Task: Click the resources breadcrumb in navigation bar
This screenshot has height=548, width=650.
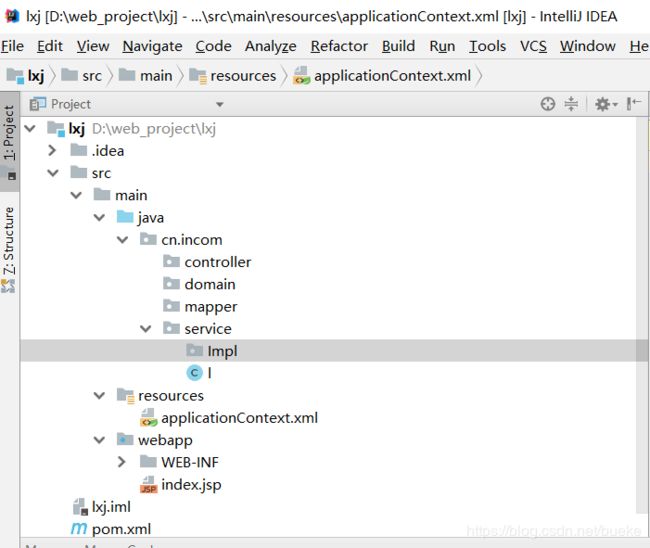Action: click(233, 75)
